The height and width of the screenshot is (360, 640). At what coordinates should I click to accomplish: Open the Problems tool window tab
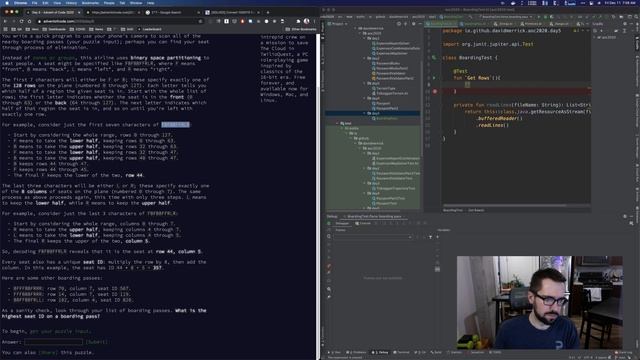[357, 352]
